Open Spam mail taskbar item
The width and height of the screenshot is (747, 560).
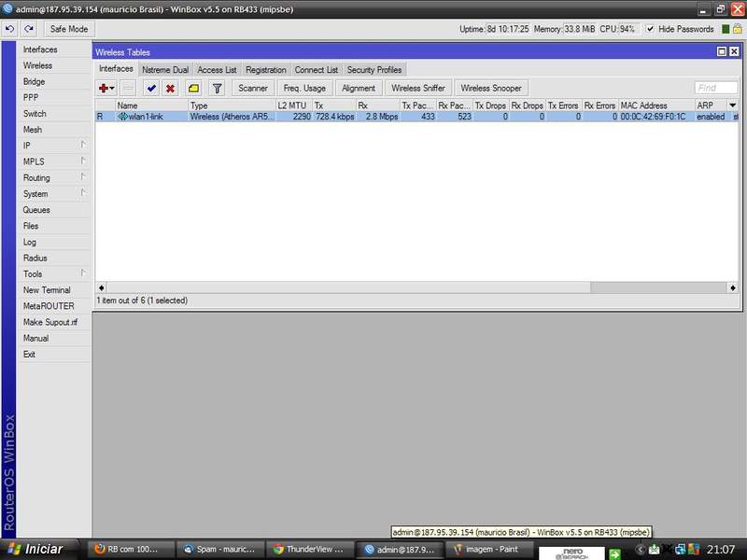(x=219, y=549)
